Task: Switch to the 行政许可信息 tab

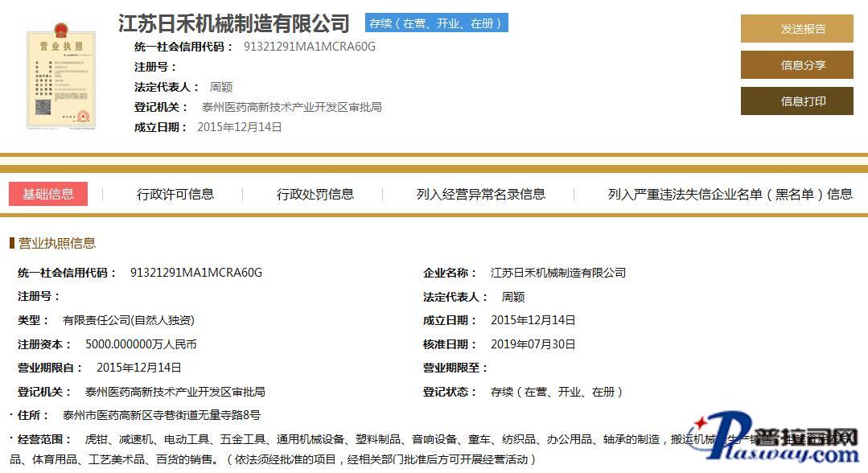Action: point(175,194)
